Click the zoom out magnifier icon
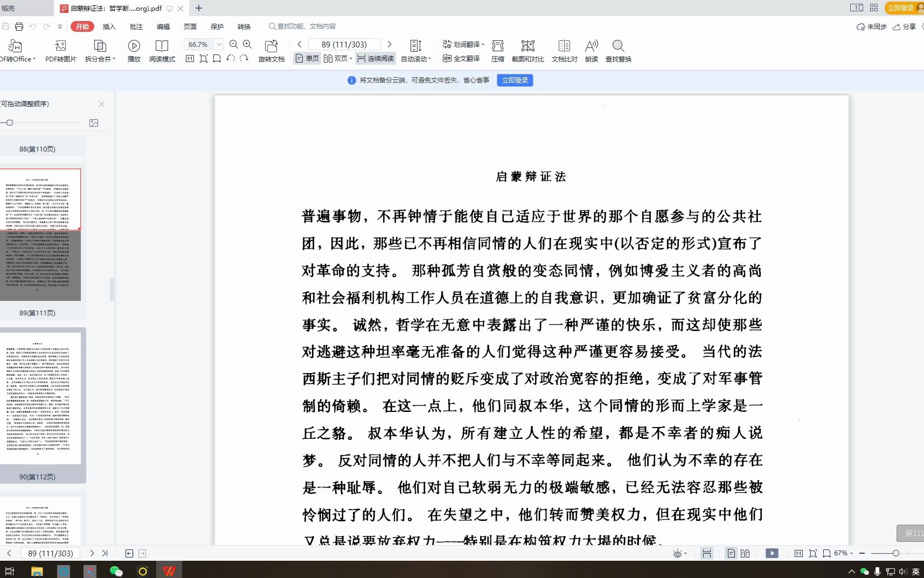Image resolution: width=924 pixels, height=578 pixels. (x=234, y=44)
